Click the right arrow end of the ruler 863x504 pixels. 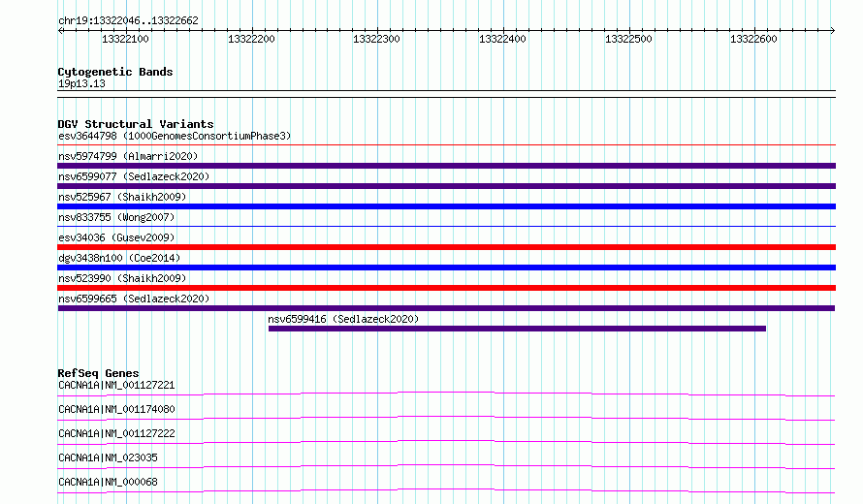833,31
